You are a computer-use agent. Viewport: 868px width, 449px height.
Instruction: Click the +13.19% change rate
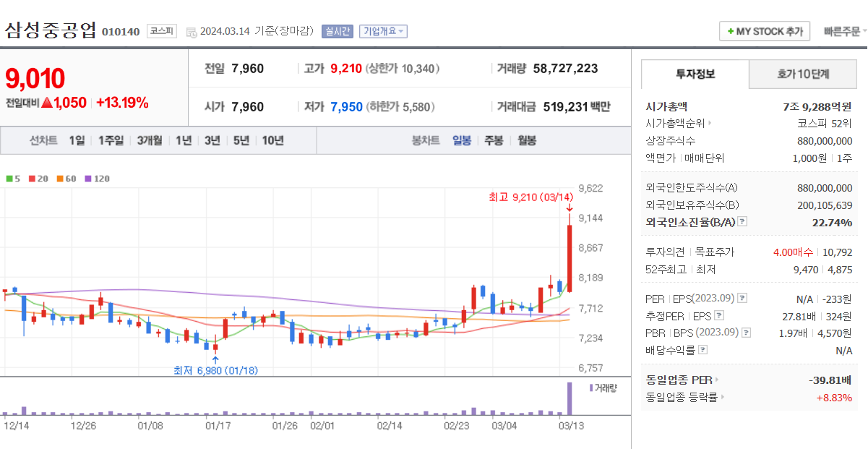click(x=122, y=103)
